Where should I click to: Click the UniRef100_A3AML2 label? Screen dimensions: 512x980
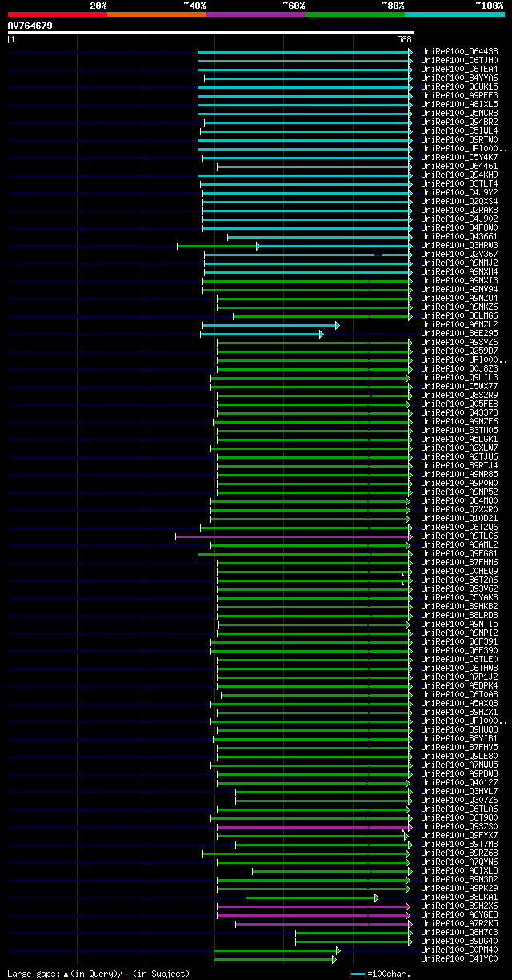coord(460,544)
